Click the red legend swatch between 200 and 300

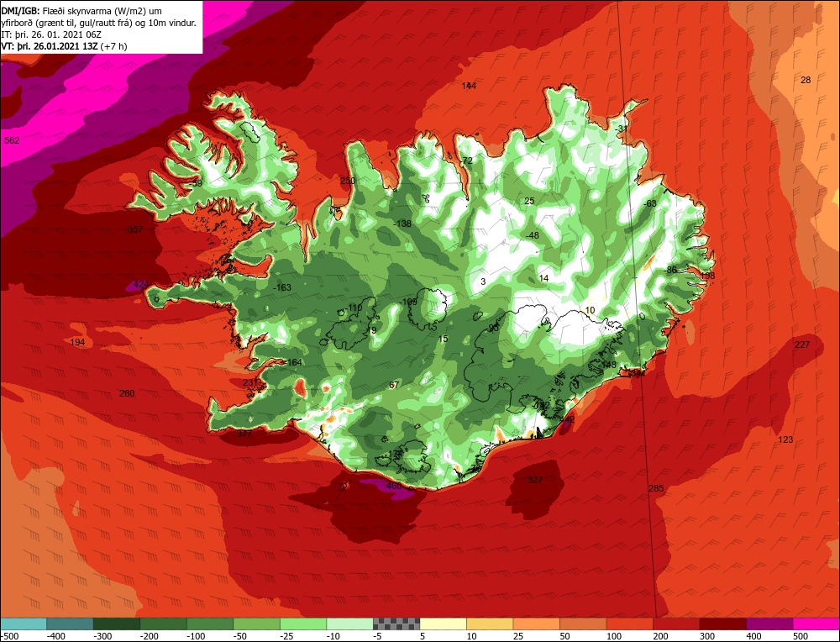tap(676, 624)
